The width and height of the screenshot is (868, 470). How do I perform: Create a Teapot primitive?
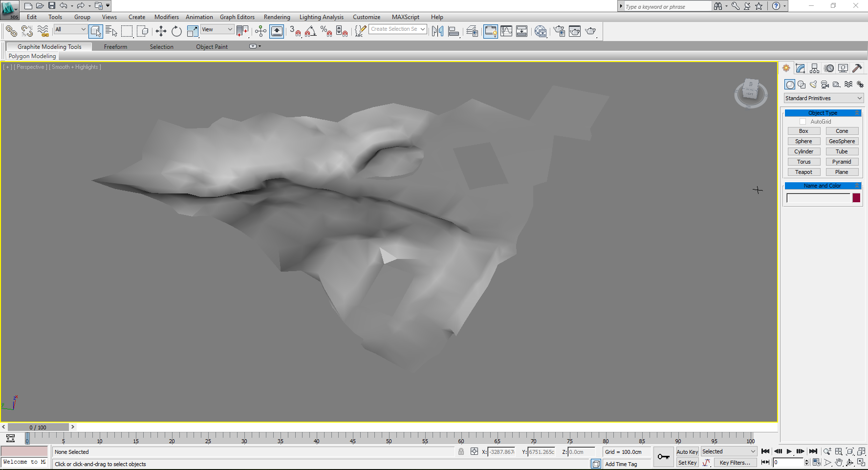(x=804, y=171)
